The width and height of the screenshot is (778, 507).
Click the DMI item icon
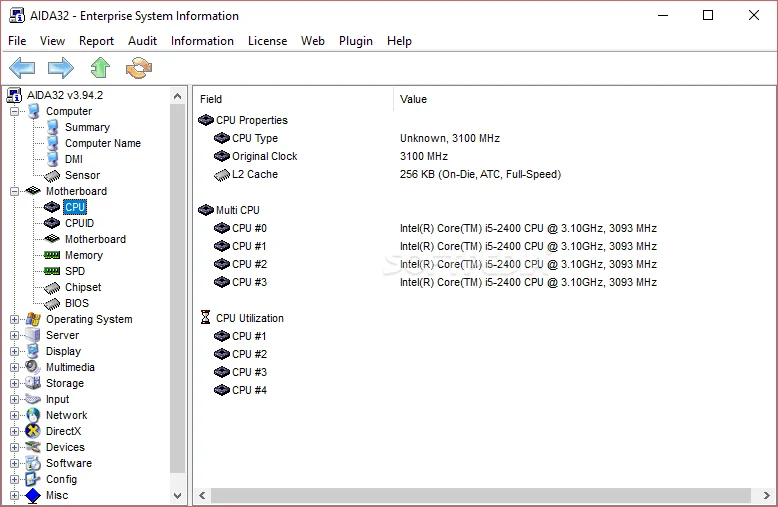click(53, 159)
